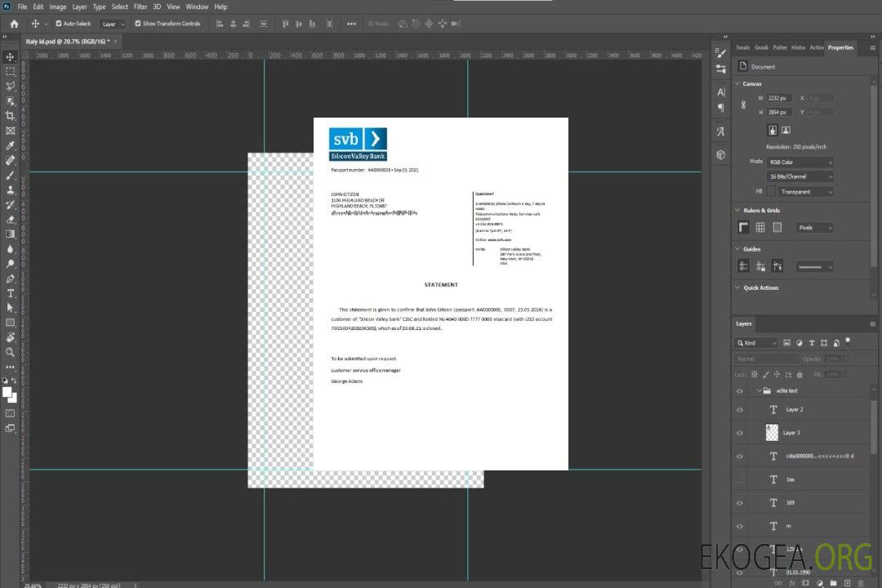The height and width of the screenshot is (588, 882).
Task: Open the File menu
Action: click(22, 7)
